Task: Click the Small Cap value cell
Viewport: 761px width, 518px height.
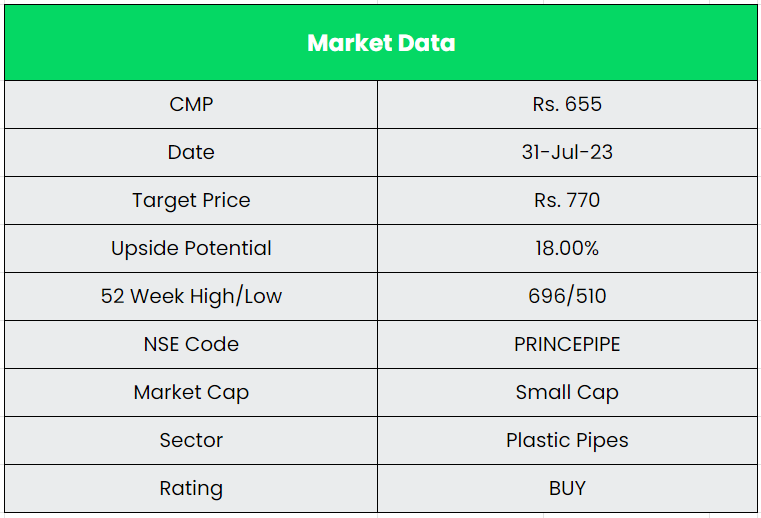Action: (567, 392)
